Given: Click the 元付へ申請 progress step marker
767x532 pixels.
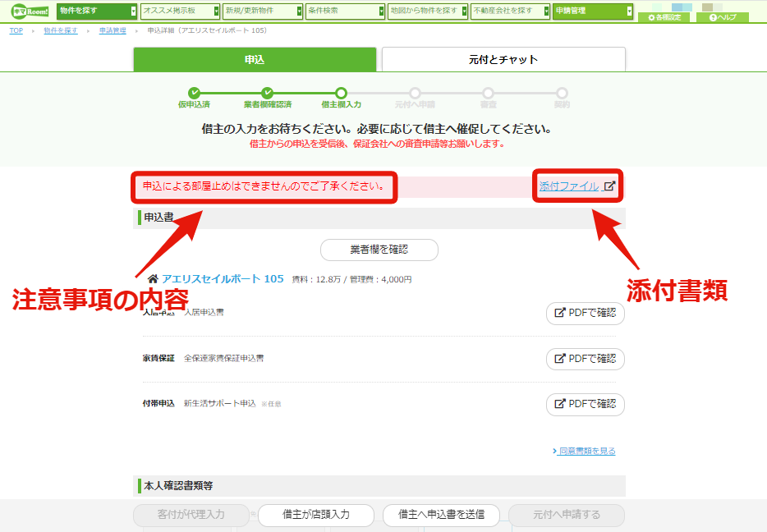Looking at the screenshot, I should pos(415,93).
